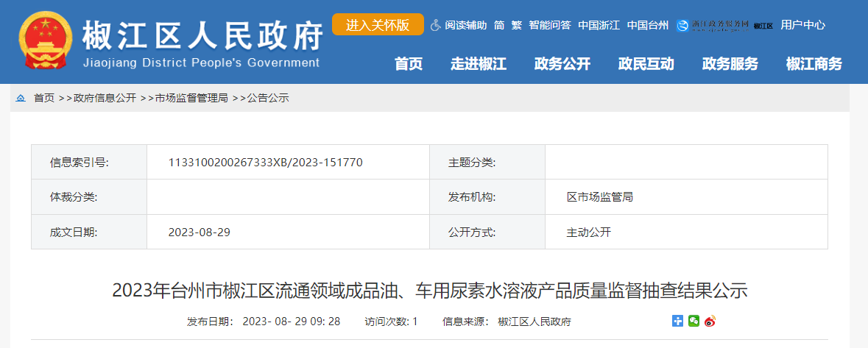Click the 体裁分类 label cell
This screenshot has height=348, width=868.
click(x=89, y=197)
